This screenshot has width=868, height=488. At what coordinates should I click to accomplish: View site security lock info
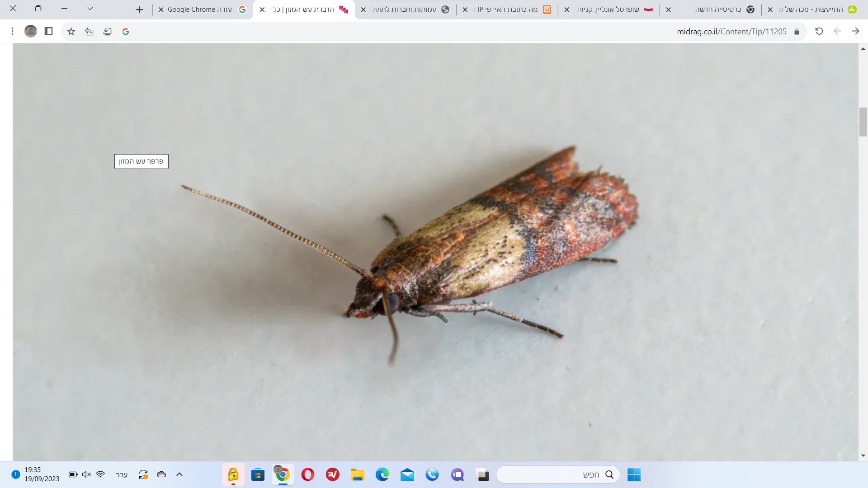pyautogui.click(x=797, y=32)
